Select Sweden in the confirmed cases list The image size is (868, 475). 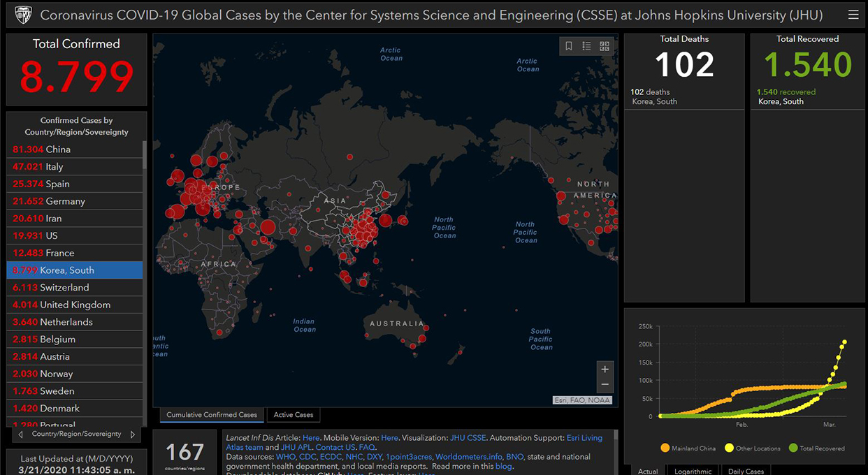[75, 391]
